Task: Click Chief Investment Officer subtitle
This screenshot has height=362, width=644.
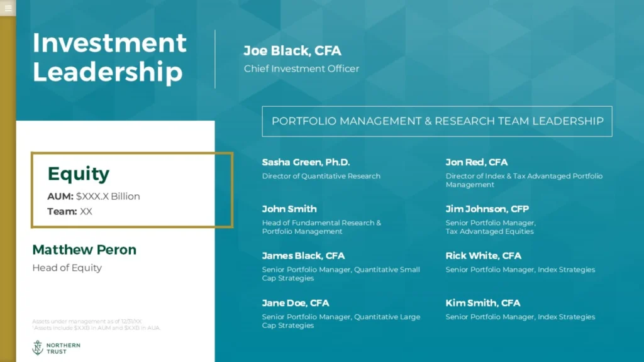Action: (301, 69)
